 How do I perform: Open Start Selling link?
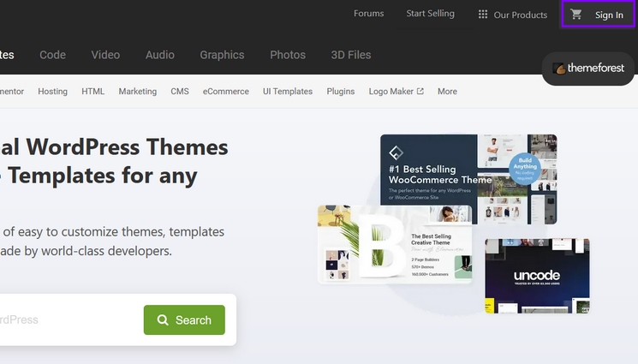click(x=430, y=14)
